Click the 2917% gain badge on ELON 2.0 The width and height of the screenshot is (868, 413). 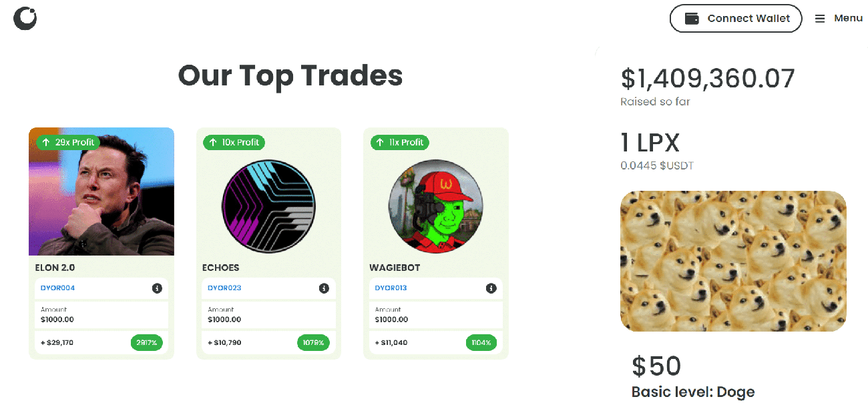pyautogui.click(x=146, y=342)
